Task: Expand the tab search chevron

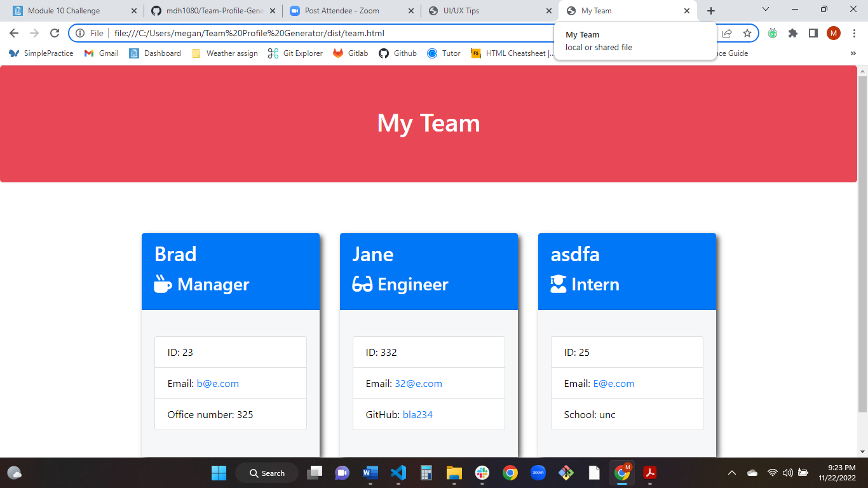Action: pyautogui.click(x=765, y=10)
